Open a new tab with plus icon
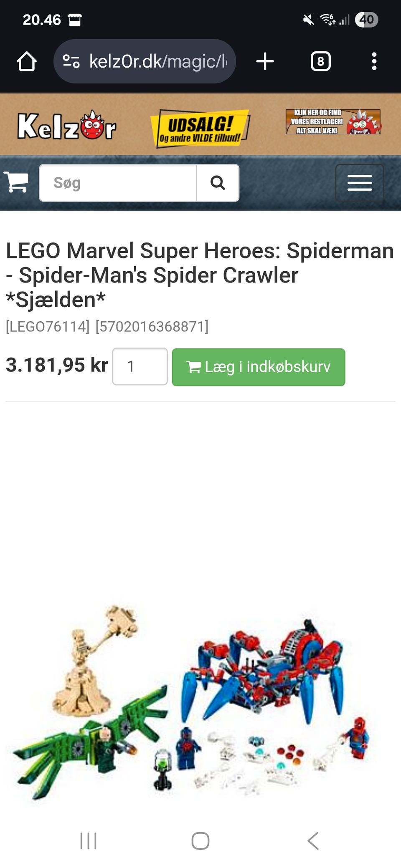 (265, 61)
